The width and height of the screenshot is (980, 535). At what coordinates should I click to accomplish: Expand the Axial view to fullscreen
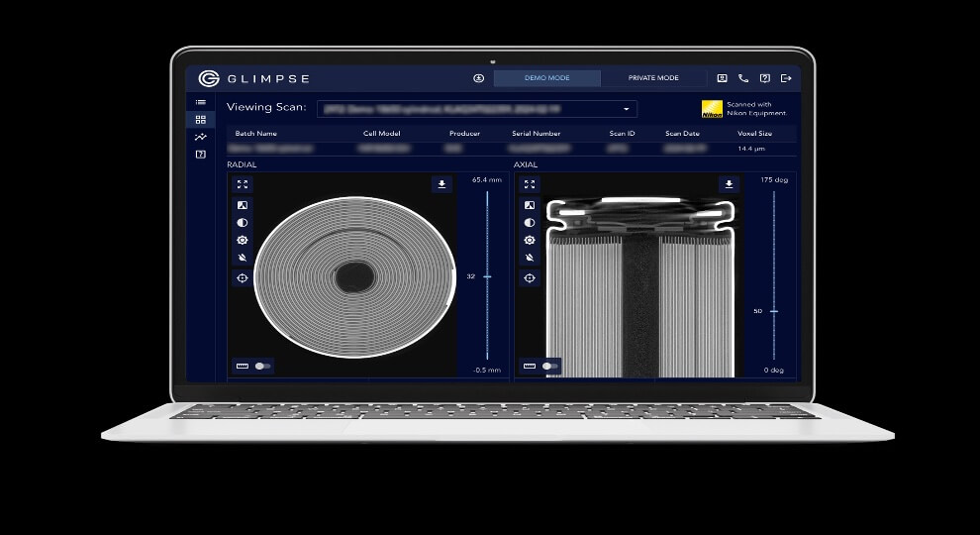point(530,184)
